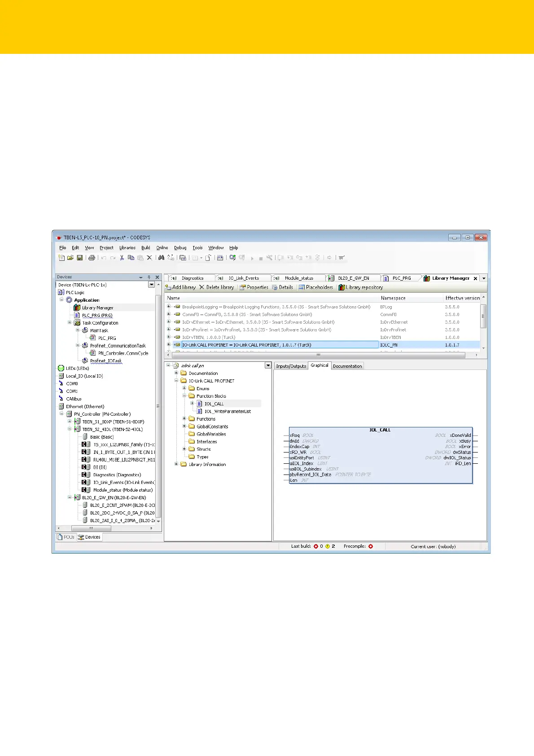Image resolution: width=534 pixels, height=756 pixels.
Task: Switch to the Inputs/Outputs tab
Action: pos(291,366)
